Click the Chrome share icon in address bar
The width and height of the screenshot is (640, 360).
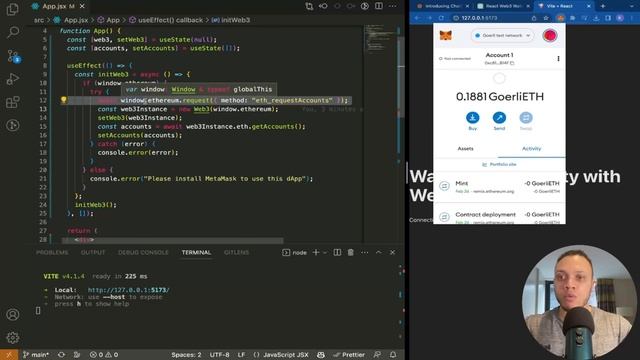point(534,18)
